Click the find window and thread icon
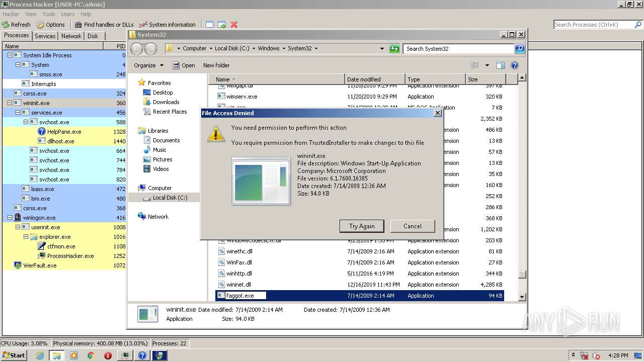The height and width of the screenshot is (362, 644). [222, 24]
